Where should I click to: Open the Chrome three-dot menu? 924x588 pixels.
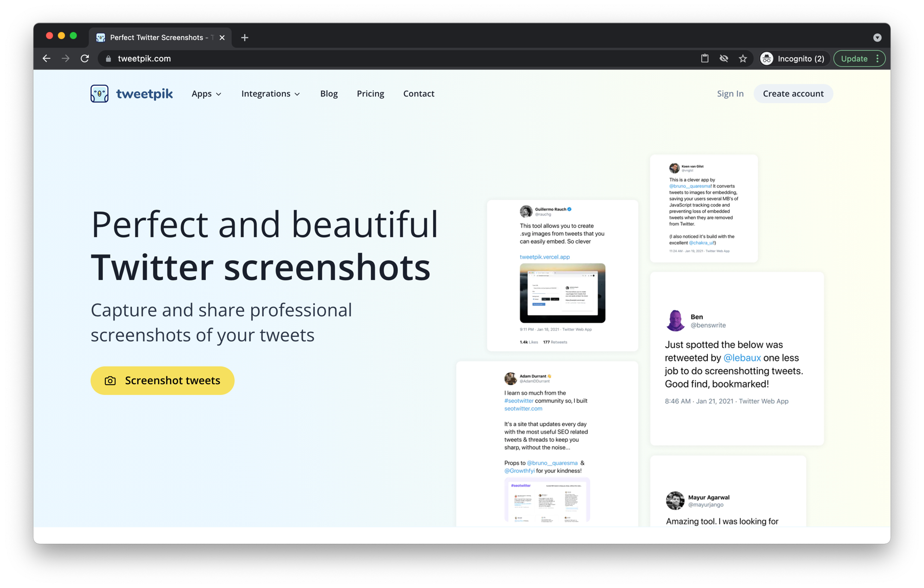click(878, 59)
